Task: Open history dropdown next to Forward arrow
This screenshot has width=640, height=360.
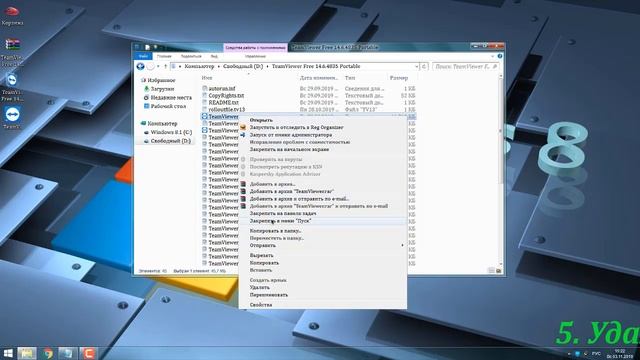Action: (158, 66)
